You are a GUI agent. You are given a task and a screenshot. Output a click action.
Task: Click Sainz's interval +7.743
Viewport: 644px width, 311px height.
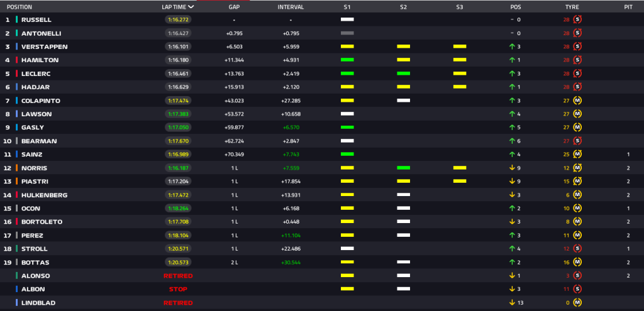[291, 155]
